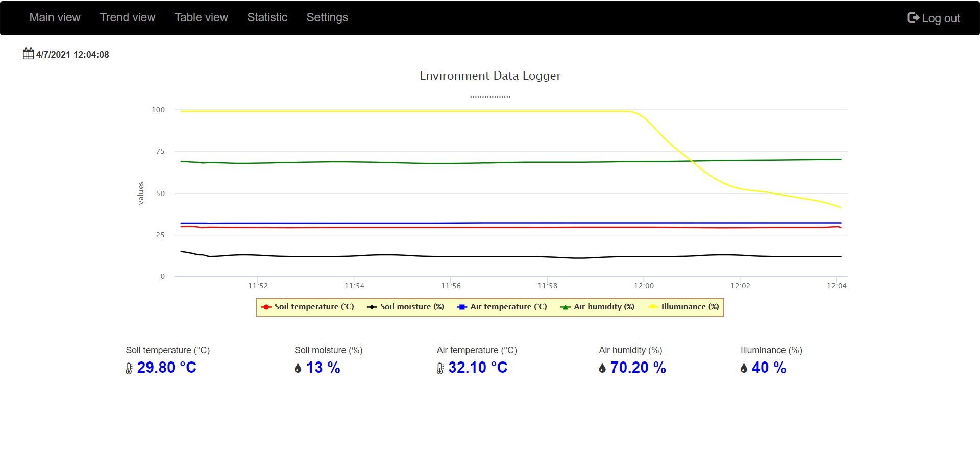Click the Log out arrow icon
980x460 pixels.
coord(913,18)
